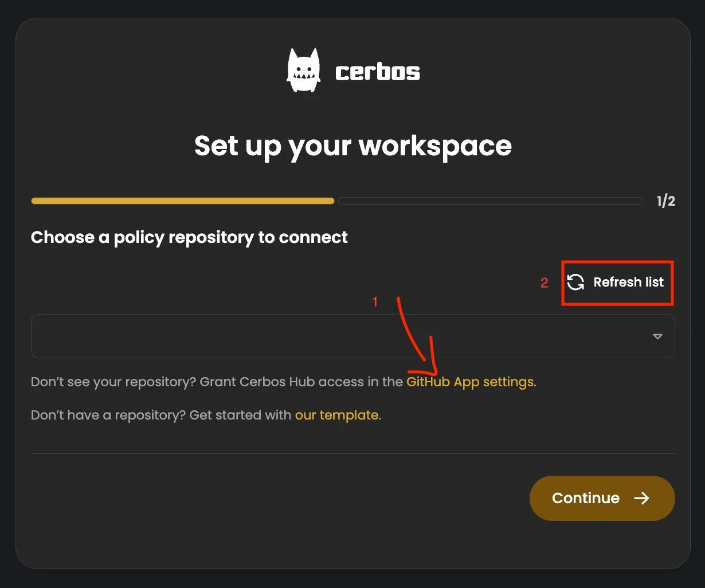Click the red annotation number 2

pos(545,283)
